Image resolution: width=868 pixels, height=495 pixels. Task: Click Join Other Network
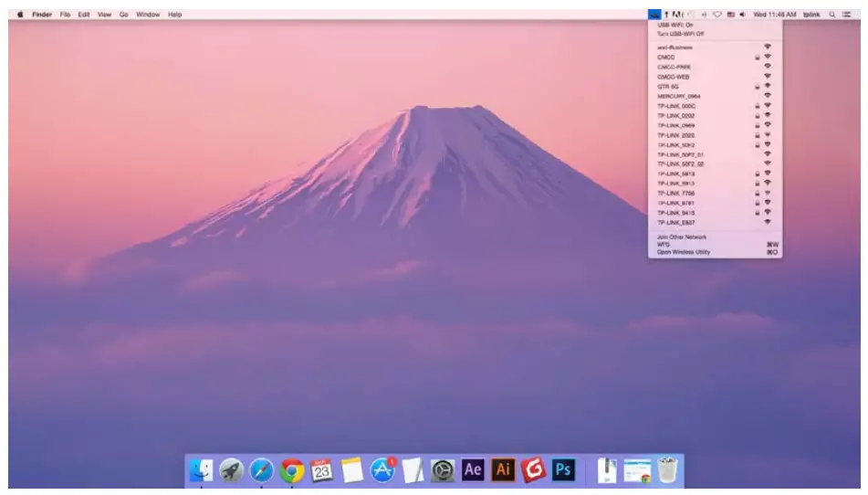[x=682, y=237]
